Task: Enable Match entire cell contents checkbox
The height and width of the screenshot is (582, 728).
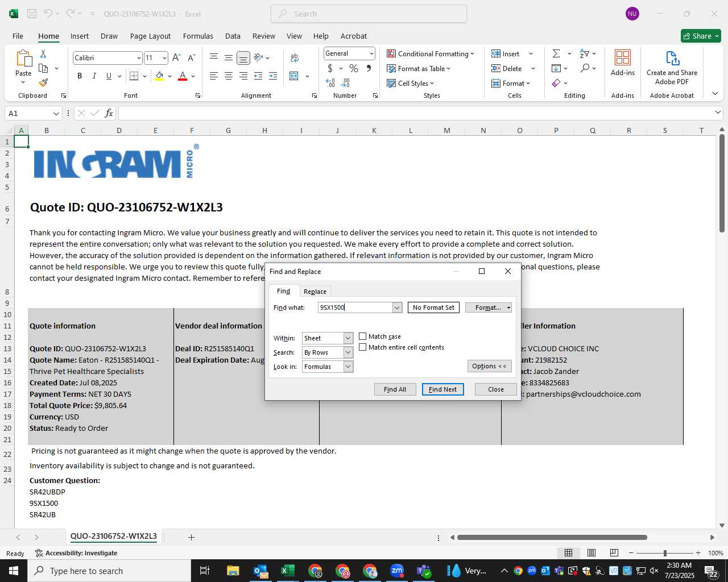Action: click(x=362, y=347)
